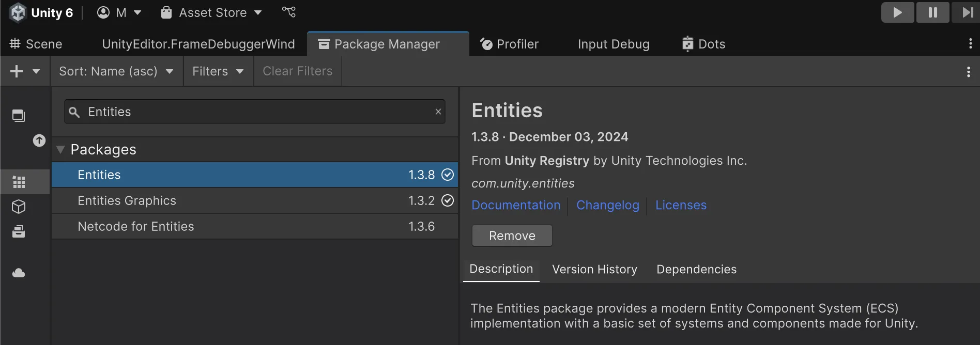Click the add package plus button
The width and height of the screenshot is (980, 345).
click(17, 71)
